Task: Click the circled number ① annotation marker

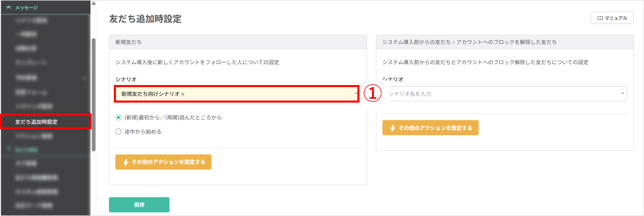Action: (372, 93)
